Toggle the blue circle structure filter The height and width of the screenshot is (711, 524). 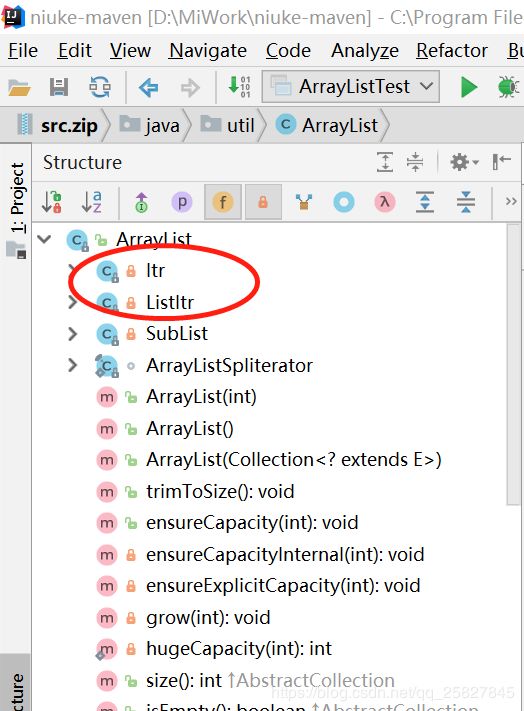pos(344,202)
